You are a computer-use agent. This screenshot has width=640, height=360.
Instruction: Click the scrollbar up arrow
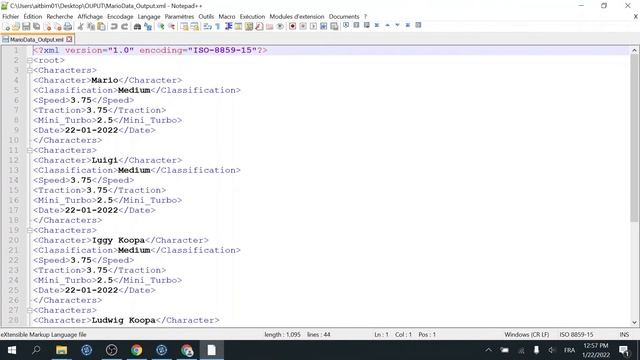634,50
